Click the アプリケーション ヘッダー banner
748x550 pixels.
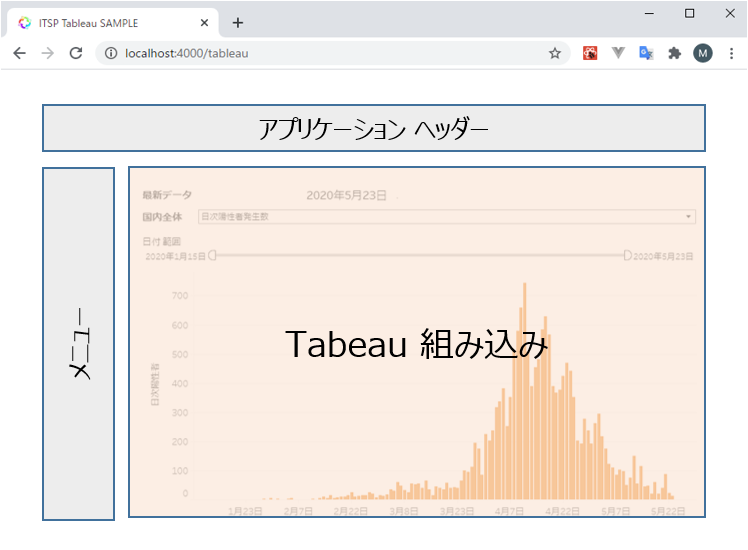[374, 128]
